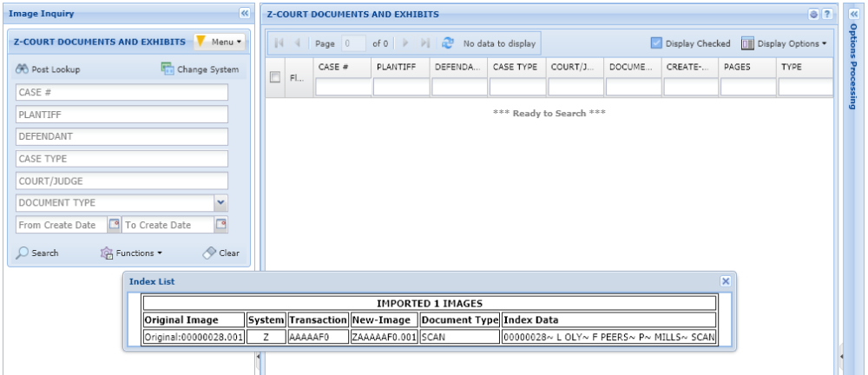Click Post Lookup binoculars button
This screenshot has width=868, height=375.
pos(48,69)
